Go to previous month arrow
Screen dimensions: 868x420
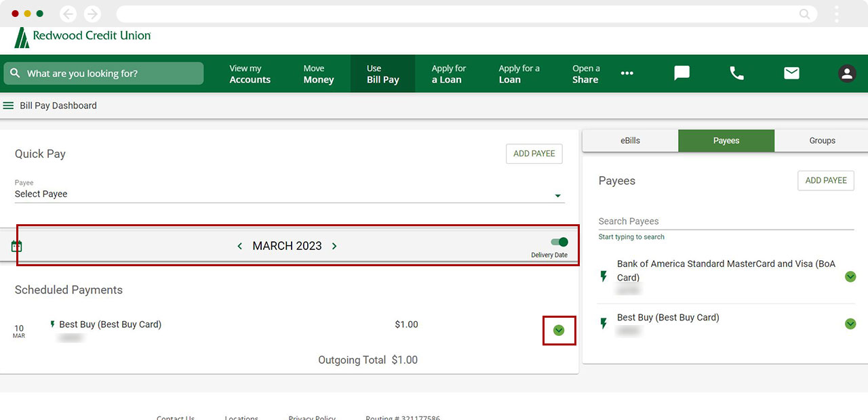(239, 246)
